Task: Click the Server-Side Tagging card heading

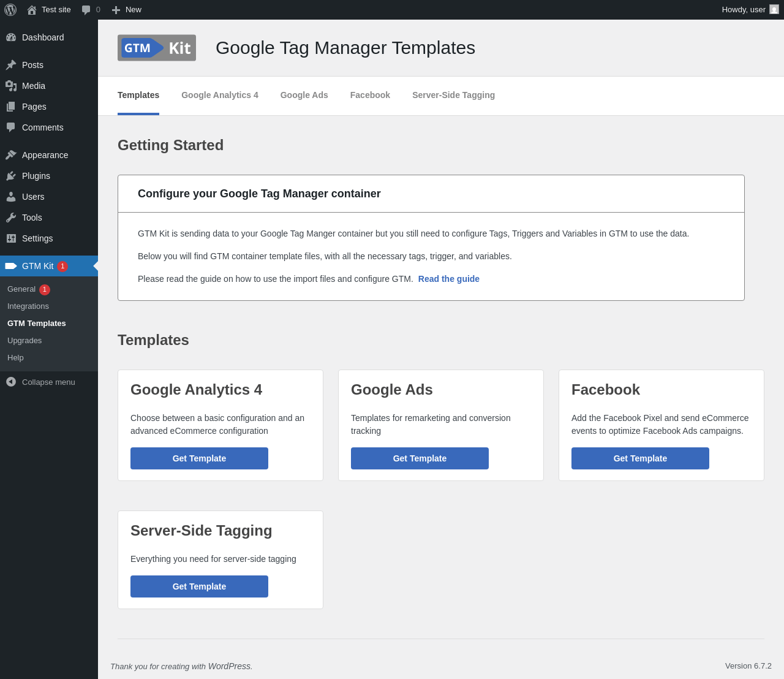Action: pos(202,531)
